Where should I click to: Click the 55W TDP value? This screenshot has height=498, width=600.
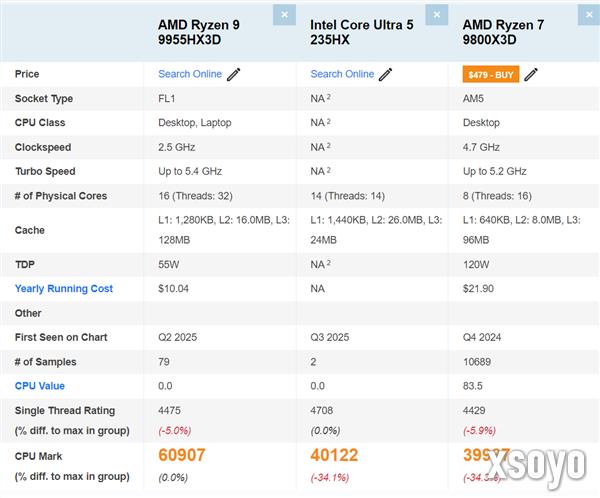point(168,264)
